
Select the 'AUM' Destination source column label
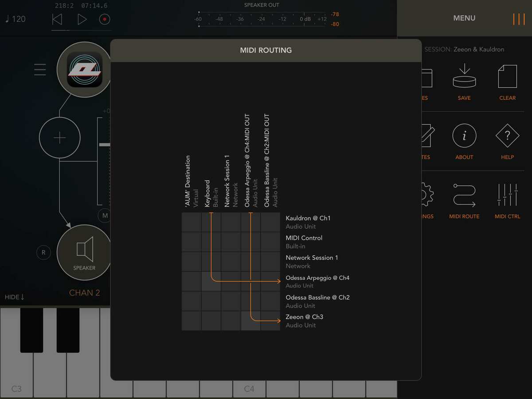188,181
